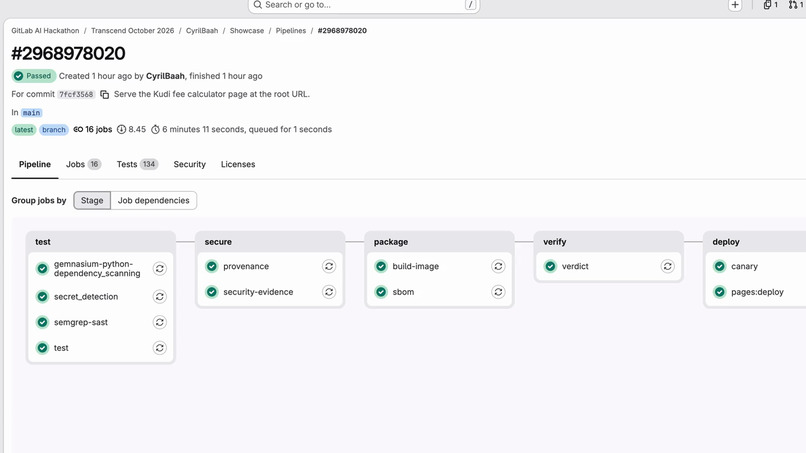Open the main branch link

click(x=31, y=113)
